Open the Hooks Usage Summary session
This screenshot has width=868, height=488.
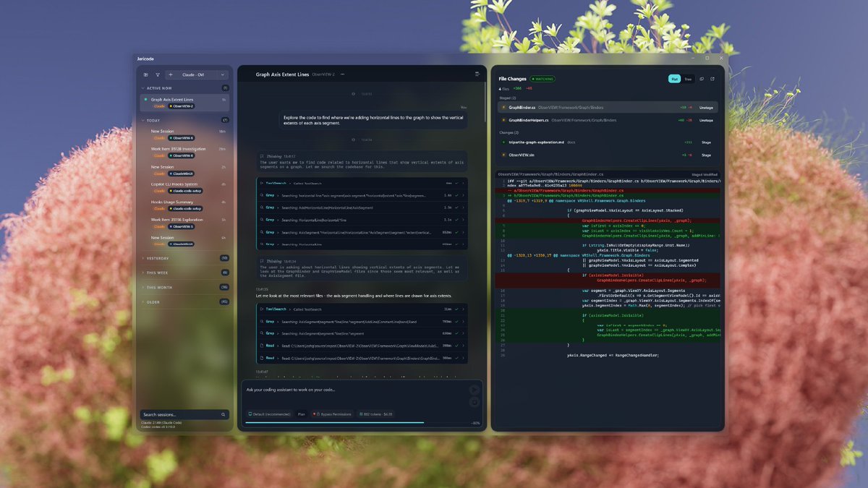pyautogui.click(x=184, y=205)
